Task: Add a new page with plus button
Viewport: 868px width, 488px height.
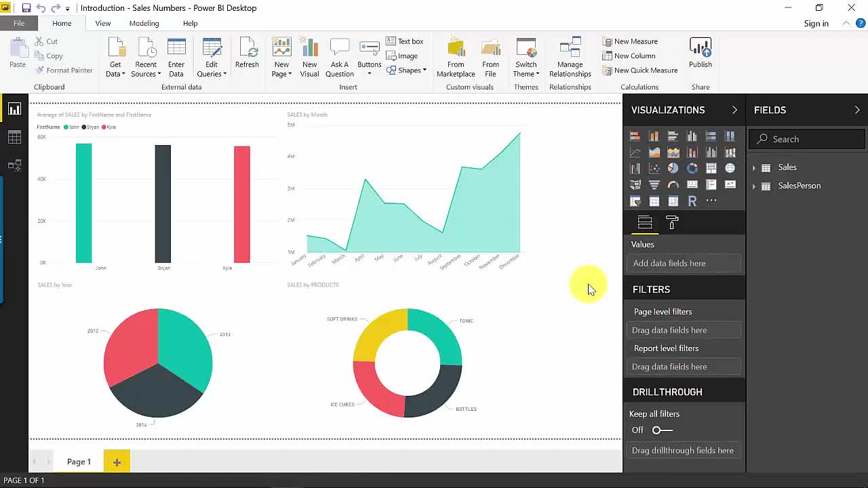Action: tap(117, 462)
